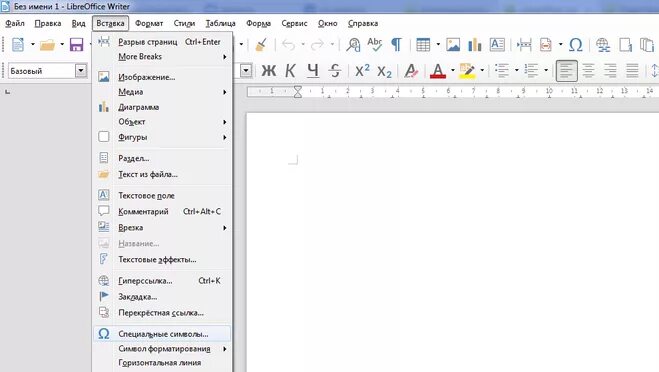Toggle formatting marks pilcrow icon
This screenshot has width=659, height=372.
396,45
